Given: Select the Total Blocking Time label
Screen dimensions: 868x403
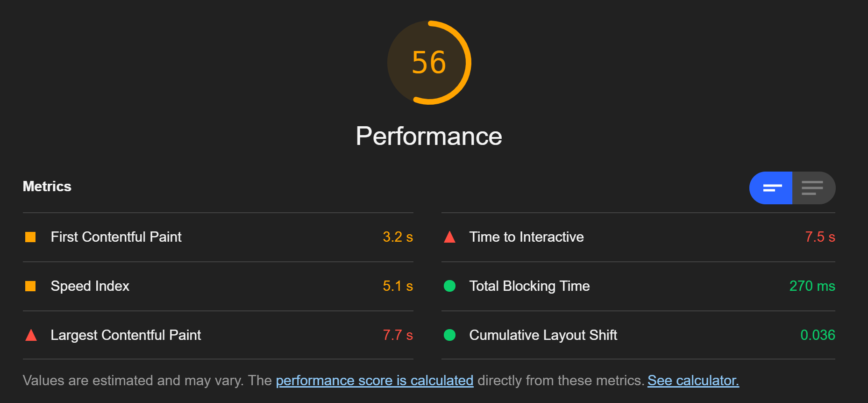Looking at the screenshot, I should point(529,286).
